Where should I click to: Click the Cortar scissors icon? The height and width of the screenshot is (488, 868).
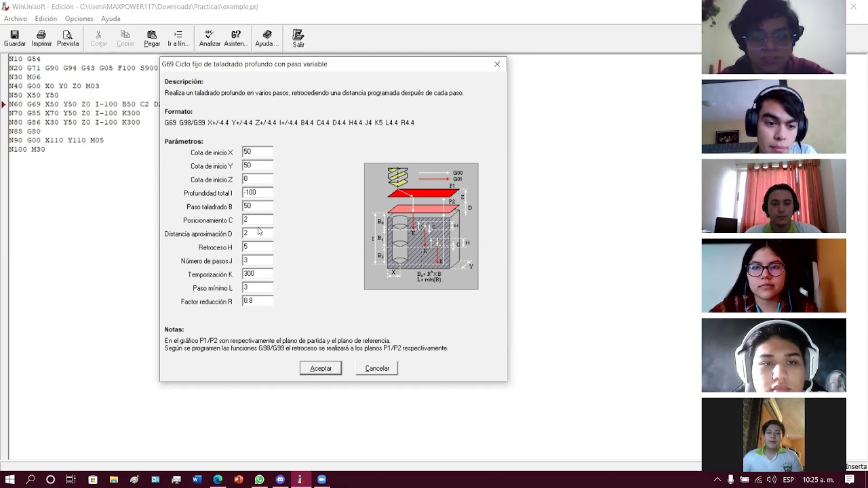(99, 39)
